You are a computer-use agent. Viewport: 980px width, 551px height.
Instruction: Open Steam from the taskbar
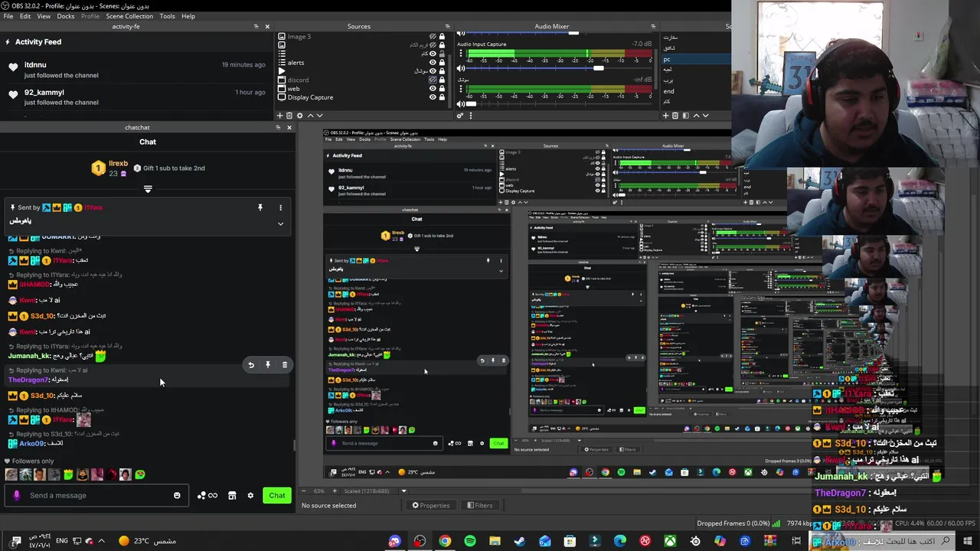(520, 541)
